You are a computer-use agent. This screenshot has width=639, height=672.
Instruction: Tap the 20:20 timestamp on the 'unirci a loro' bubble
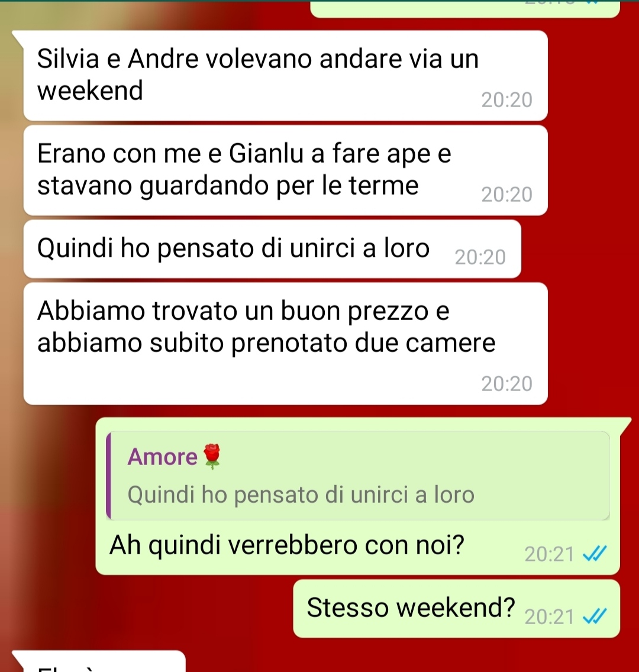[480, 257]
